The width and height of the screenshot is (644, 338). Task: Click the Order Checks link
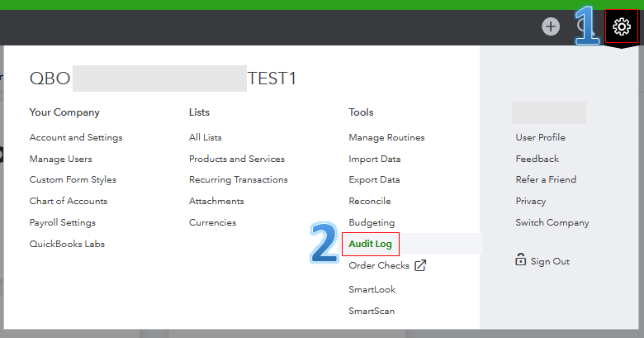click(x=379, y=265)
